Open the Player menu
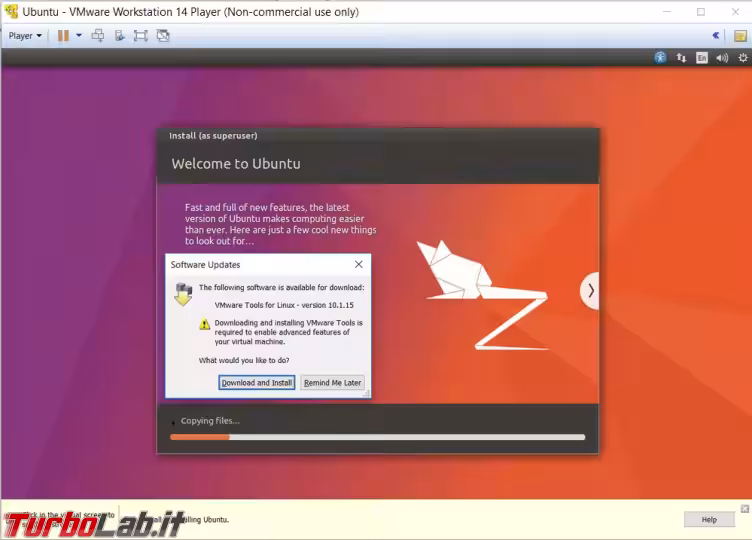Viewport: 752px width, 540px height. click(25, 35)
